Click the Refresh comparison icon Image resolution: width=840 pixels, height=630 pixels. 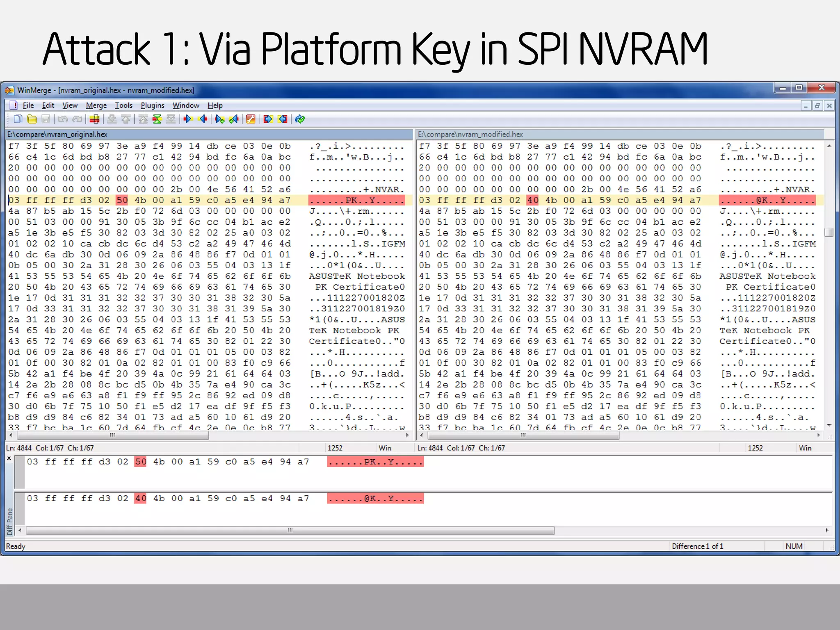300,119
